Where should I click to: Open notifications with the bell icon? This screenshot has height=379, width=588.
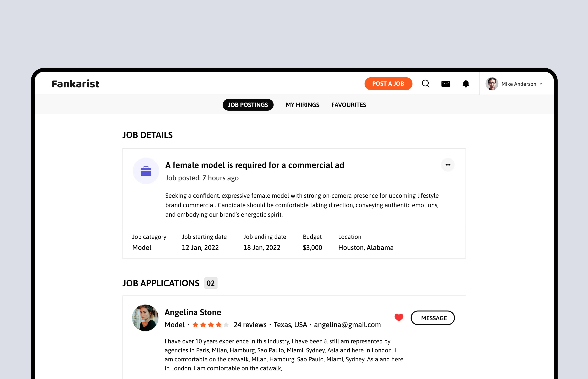(466, 84)
